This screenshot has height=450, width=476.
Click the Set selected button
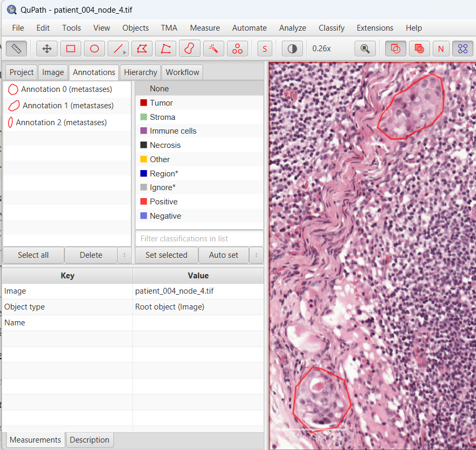pyautogui.click(x=166, y=255)
